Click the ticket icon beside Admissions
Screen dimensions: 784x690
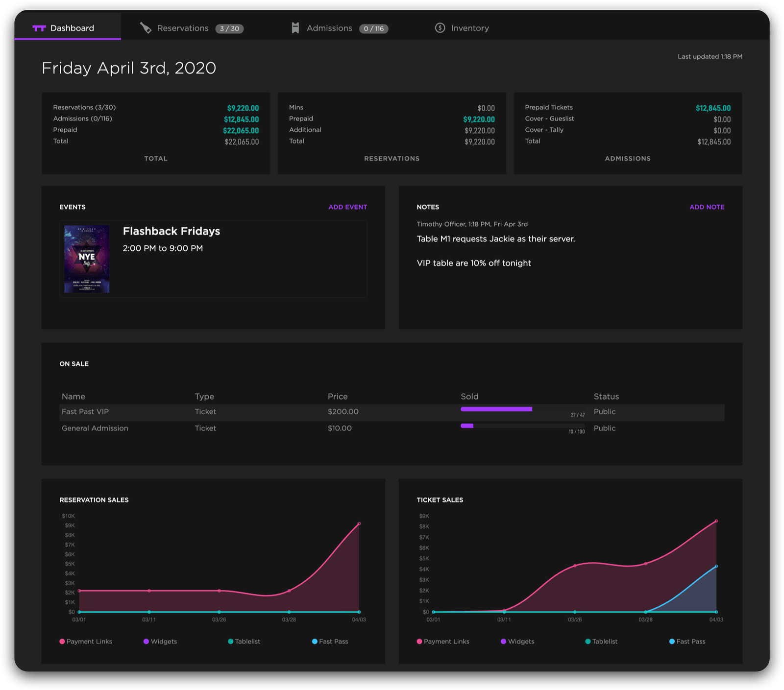pos(295,28)
